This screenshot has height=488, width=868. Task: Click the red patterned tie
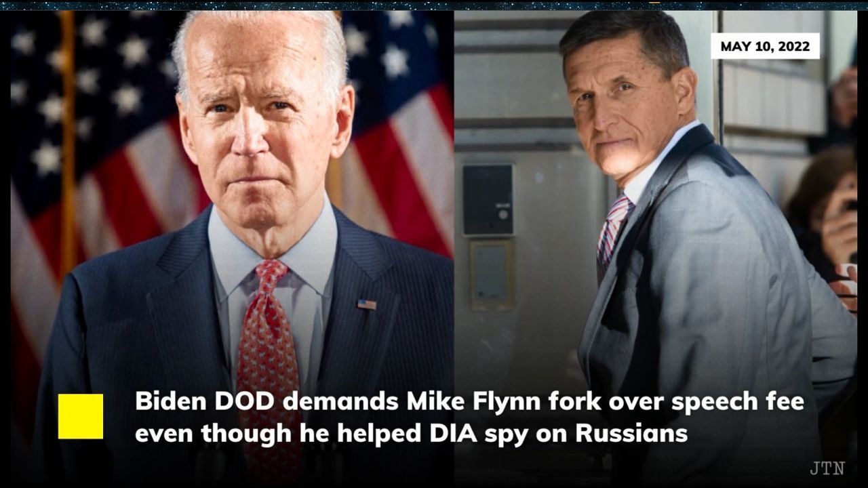[x=269, y=352]
